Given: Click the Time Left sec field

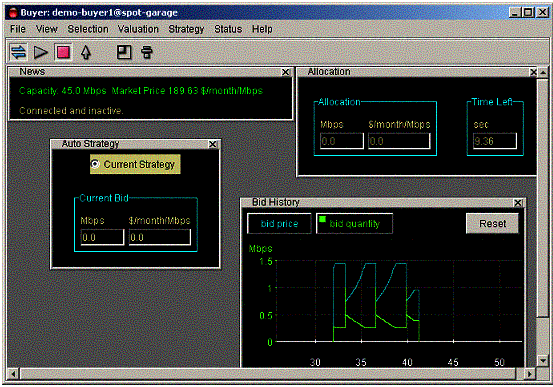Looking at the screenshot, I should click(495, 141).
